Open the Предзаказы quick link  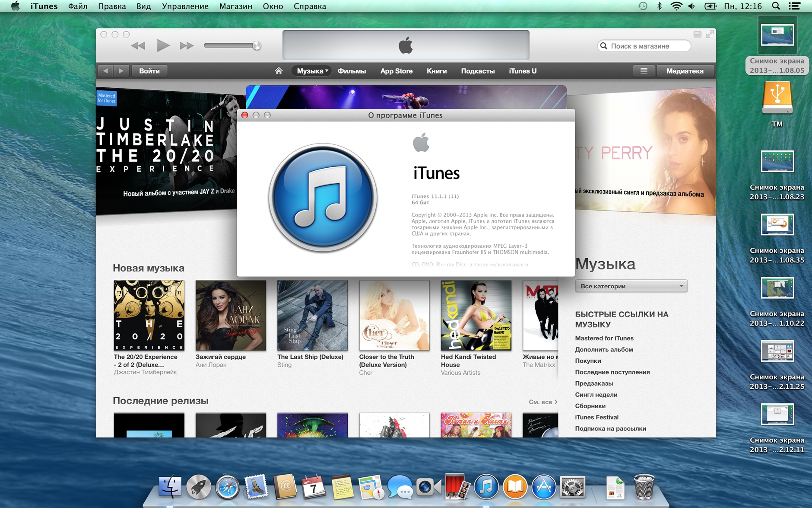click(x=594, y=383)
